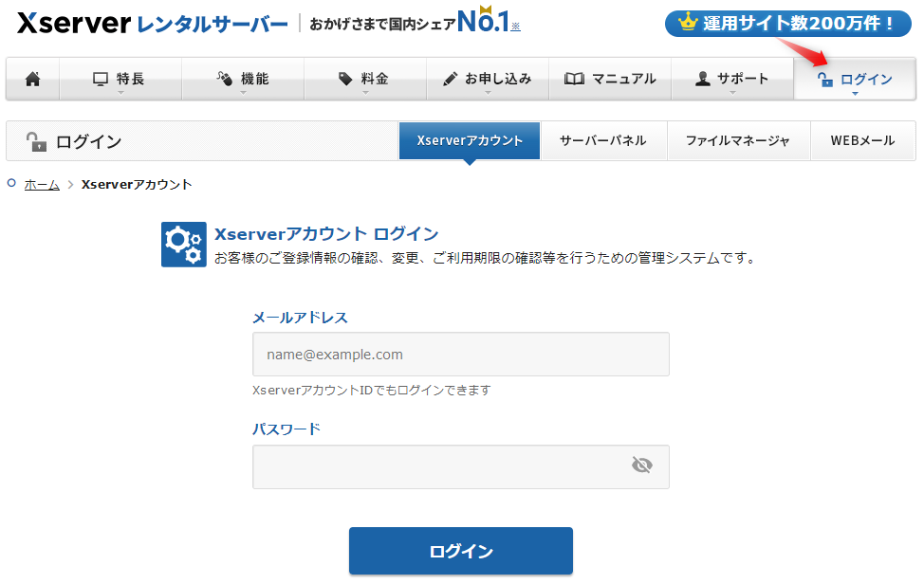Click the monitor icon beside 特長

(101, 79)
